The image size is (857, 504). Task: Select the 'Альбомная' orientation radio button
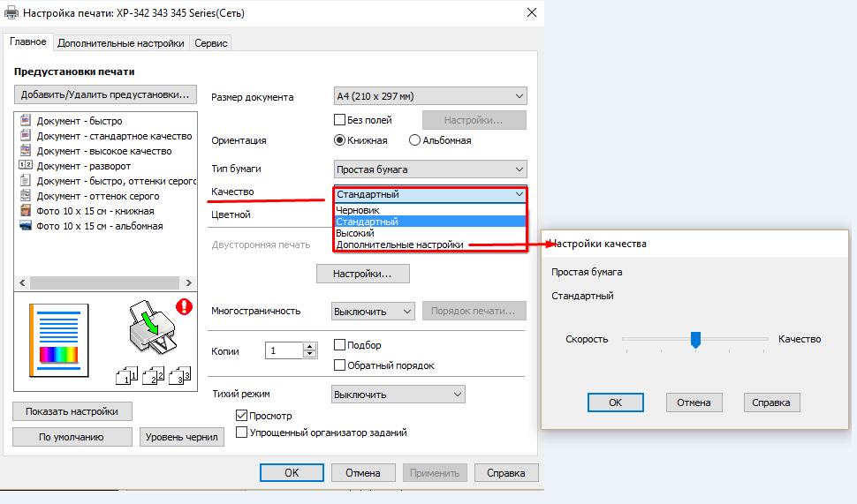tap(414, 140)
